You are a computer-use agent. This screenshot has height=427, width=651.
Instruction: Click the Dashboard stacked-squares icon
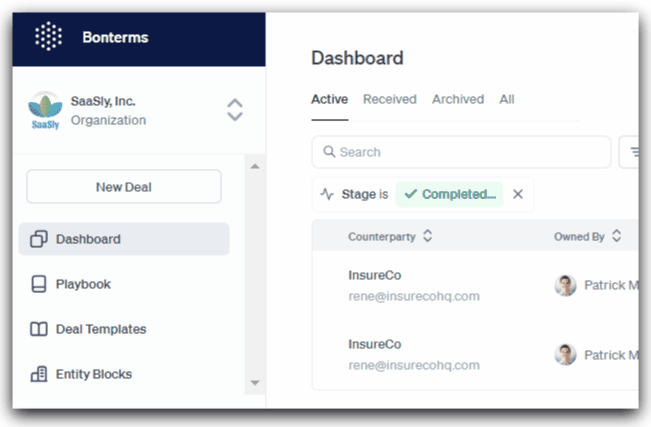pyautogui.click(x=39, y=239)
